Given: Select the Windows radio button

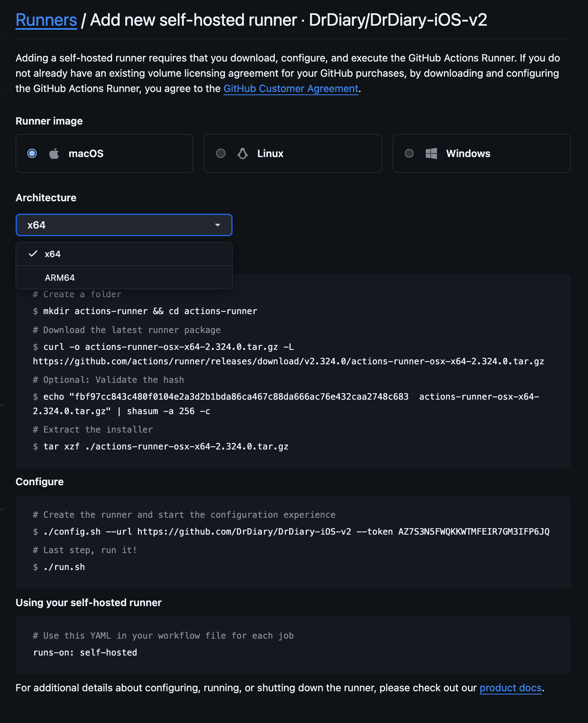Looking at the screenshot, I should (409, 153).
